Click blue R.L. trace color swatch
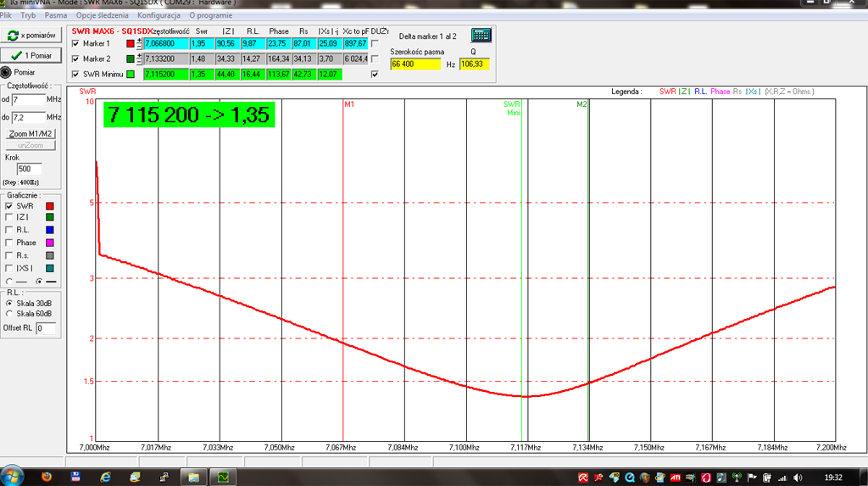The height and width of the screenshot is (486, 868). [50, 230]
